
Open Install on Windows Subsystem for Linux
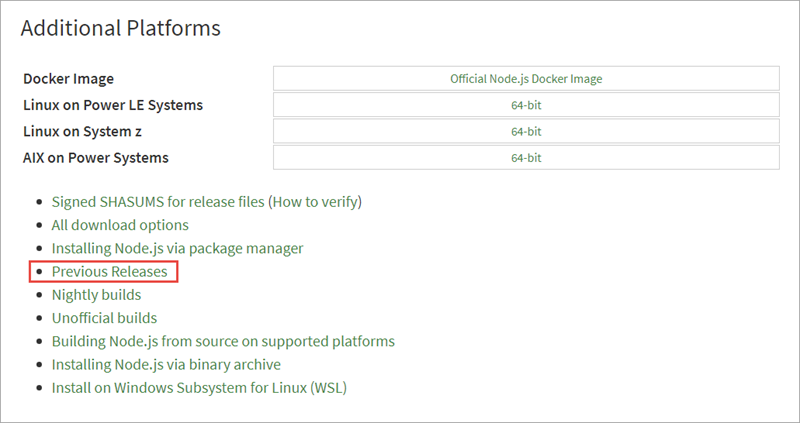(199, 388)
